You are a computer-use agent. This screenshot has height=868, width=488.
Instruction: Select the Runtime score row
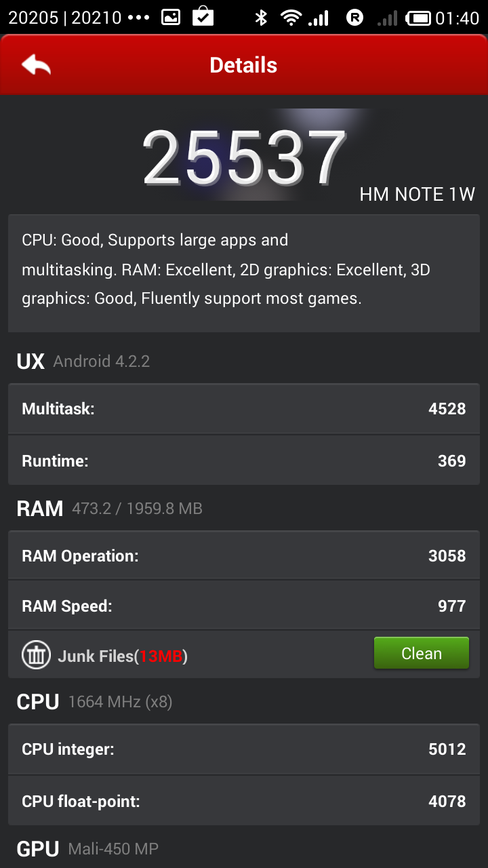click(244, 461)
